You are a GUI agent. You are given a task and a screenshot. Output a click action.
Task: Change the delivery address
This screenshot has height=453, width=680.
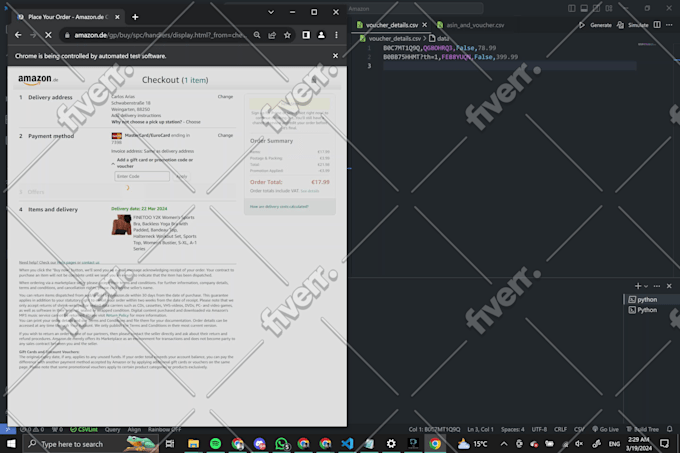tap(225, 97)
